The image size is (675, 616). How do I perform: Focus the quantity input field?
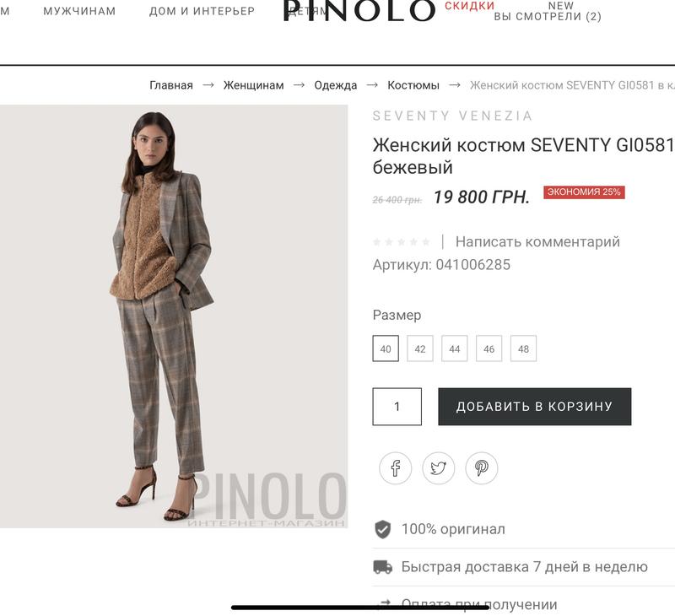[x=397, y=407]
